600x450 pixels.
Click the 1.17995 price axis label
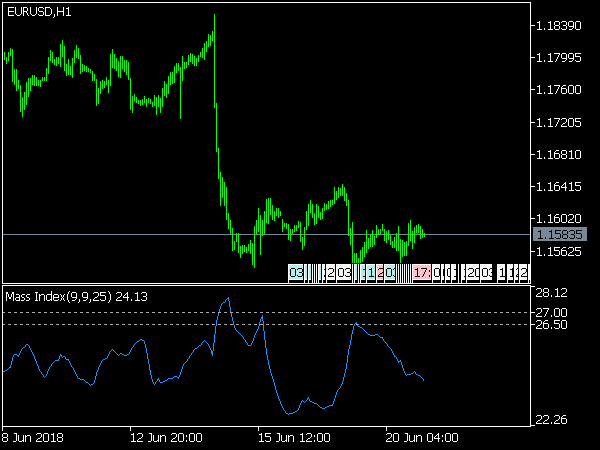click(559, 58)
